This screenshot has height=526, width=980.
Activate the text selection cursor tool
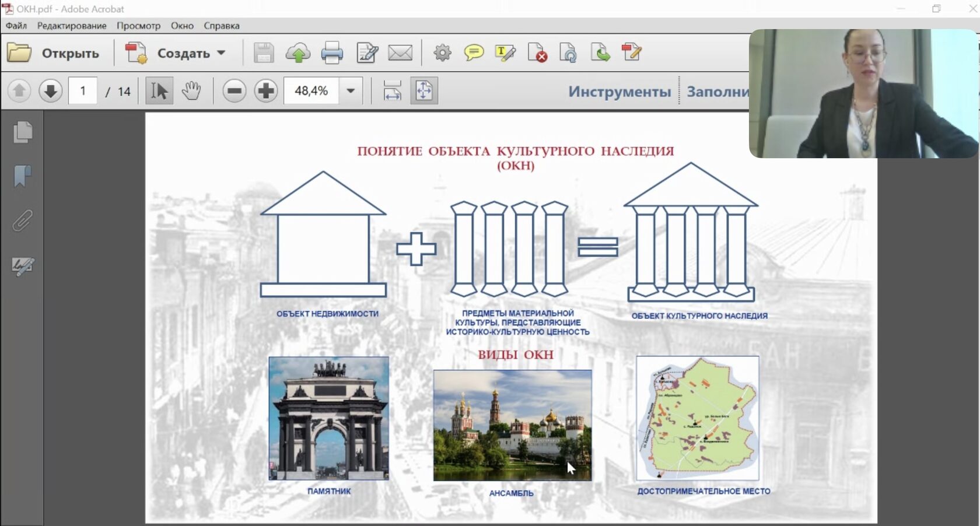pos(159,91)
